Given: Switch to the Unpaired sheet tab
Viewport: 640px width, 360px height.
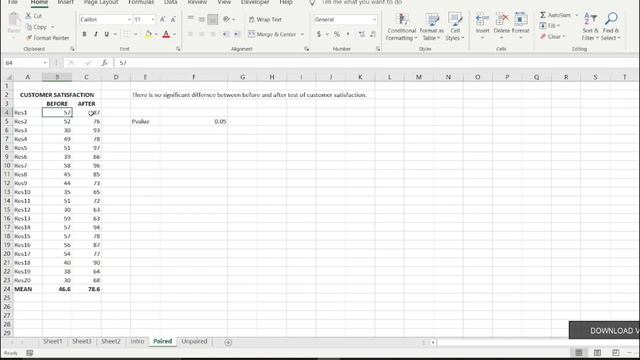Looking at the screenshot, I should pos(194,342).
